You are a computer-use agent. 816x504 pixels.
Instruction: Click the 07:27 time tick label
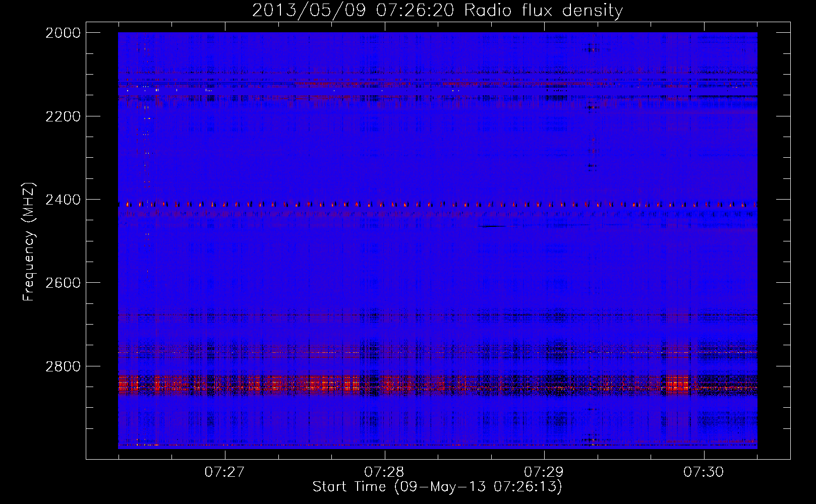[x=224, y=472]
